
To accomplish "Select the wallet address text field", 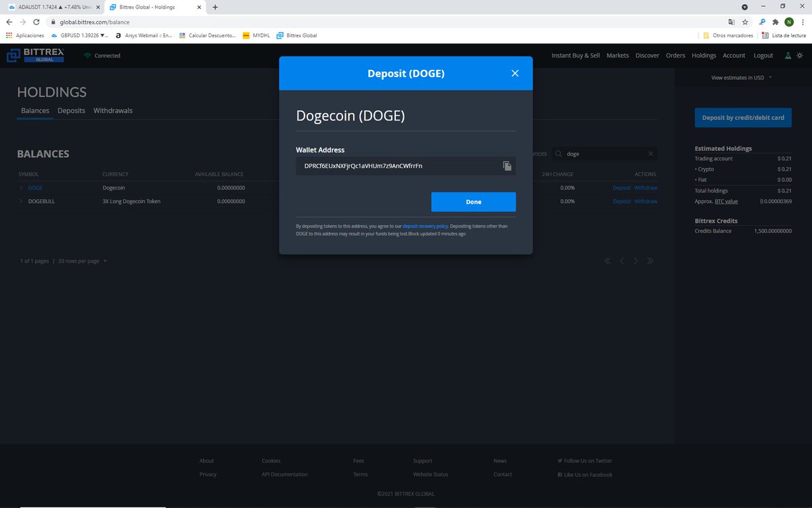I will pos(406,166).
